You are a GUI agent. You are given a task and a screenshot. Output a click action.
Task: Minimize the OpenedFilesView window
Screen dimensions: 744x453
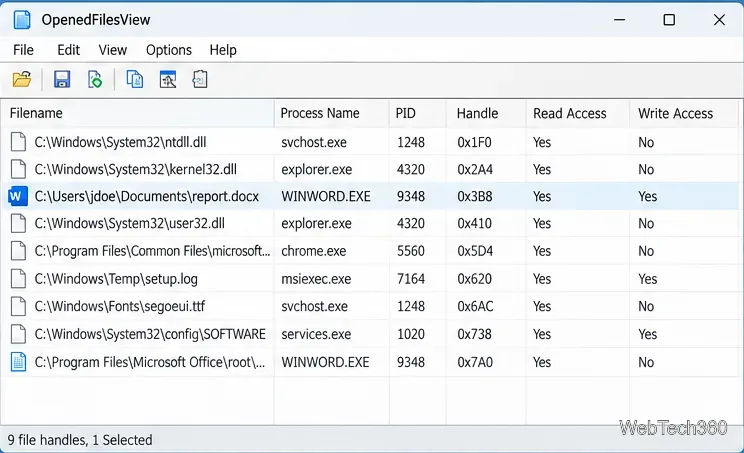pyautogui.click(x=619, y=20)
